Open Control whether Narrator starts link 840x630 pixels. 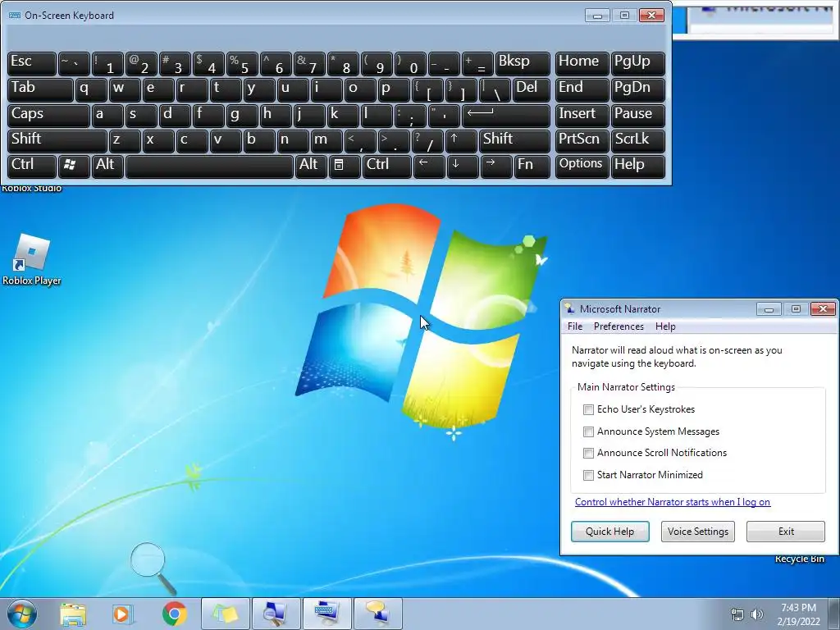673,502
